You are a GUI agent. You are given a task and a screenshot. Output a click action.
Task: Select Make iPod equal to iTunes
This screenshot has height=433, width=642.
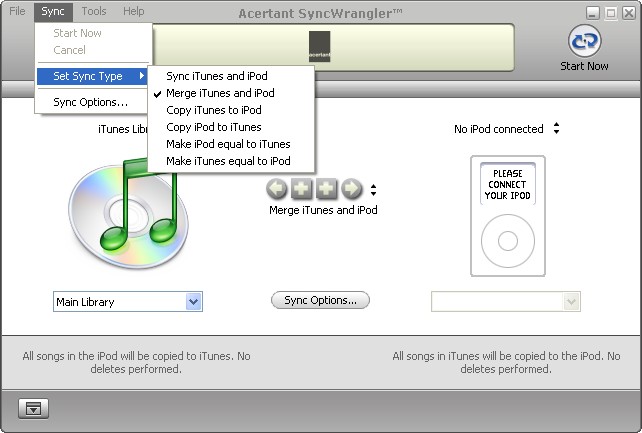(x=231, y=144)
